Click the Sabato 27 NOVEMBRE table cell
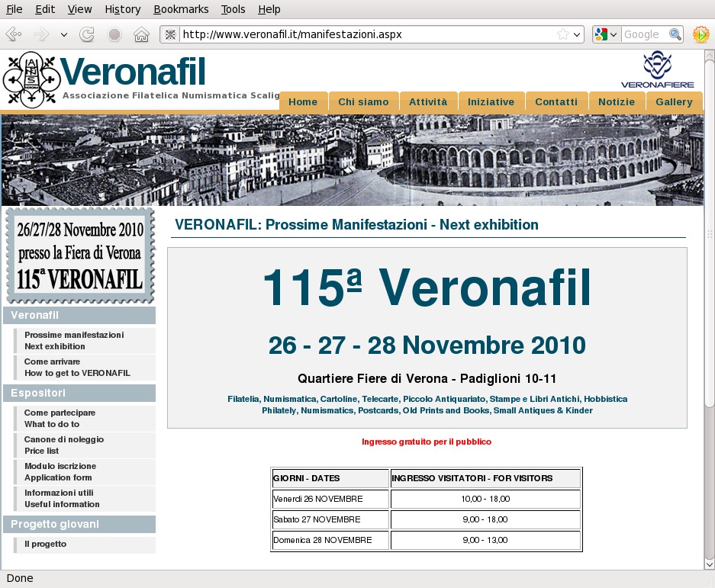Image resolution: width=715 pixels, height=588 pixels. (330, 519)
